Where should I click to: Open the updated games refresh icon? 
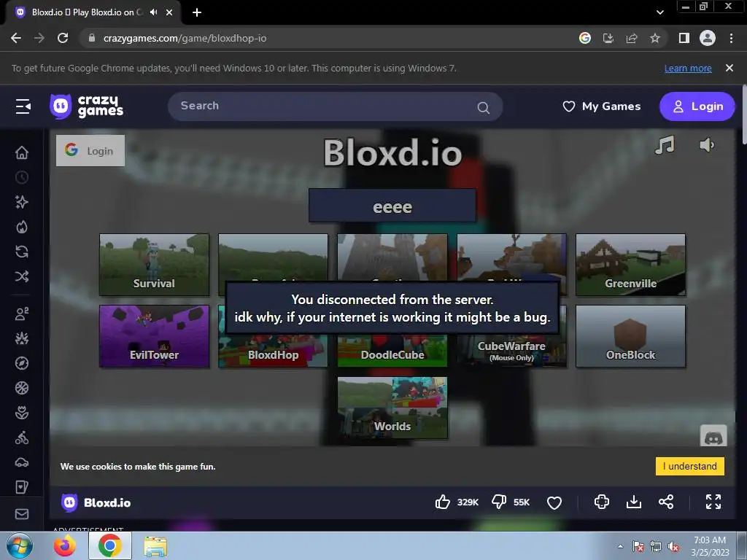click(22, 252)
